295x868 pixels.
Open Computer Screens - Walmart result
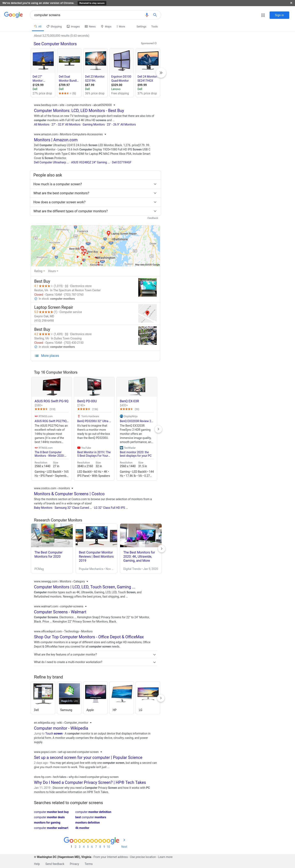(60, 612)
